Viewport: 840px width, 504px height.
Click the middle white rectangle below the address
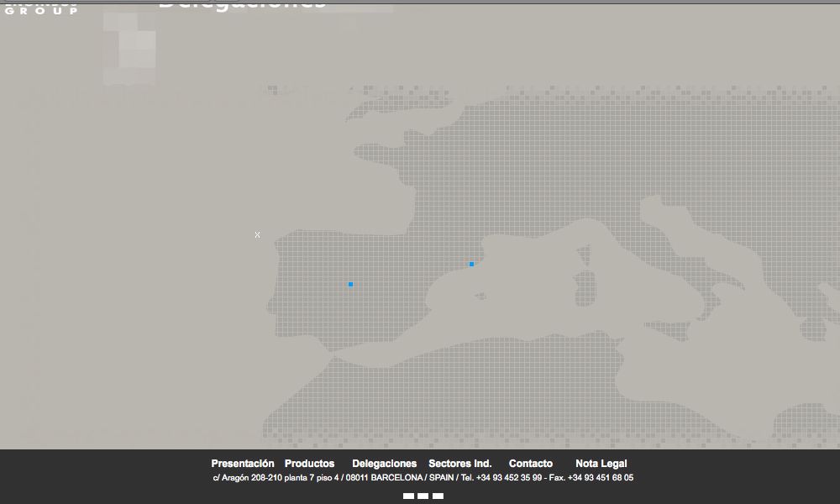(423, 496)
